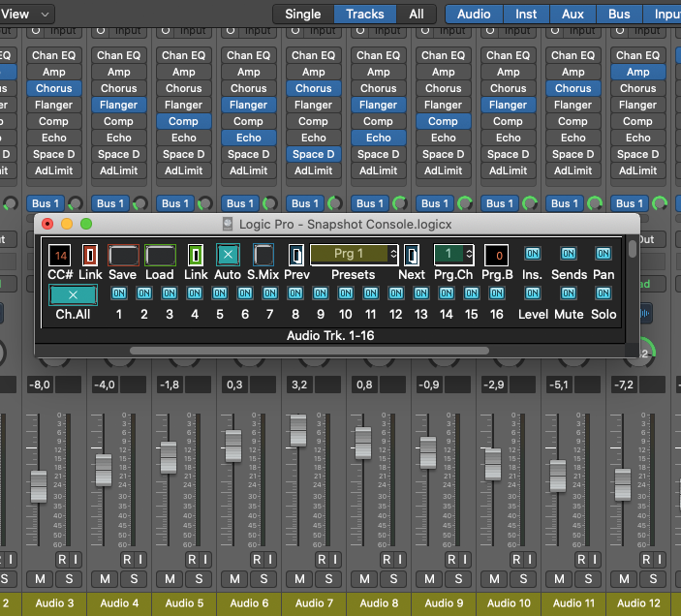Toggle the Inst channel filter button
This screenshot has height=616, width=681.
pos(526,15)
